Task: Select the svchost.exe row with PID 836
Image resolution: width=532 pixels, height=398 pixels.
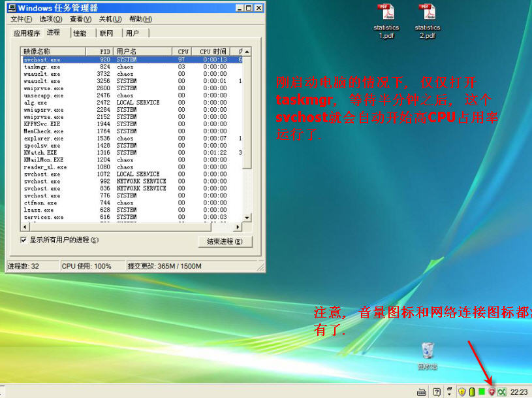Action: (132, 188)
